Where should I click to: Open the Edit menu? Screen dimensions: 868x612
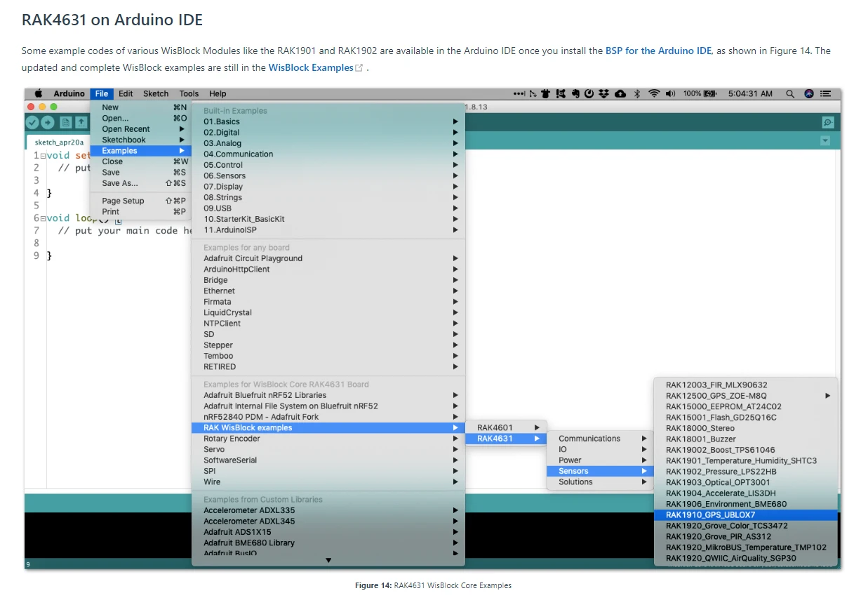click(x=126, y=93)
